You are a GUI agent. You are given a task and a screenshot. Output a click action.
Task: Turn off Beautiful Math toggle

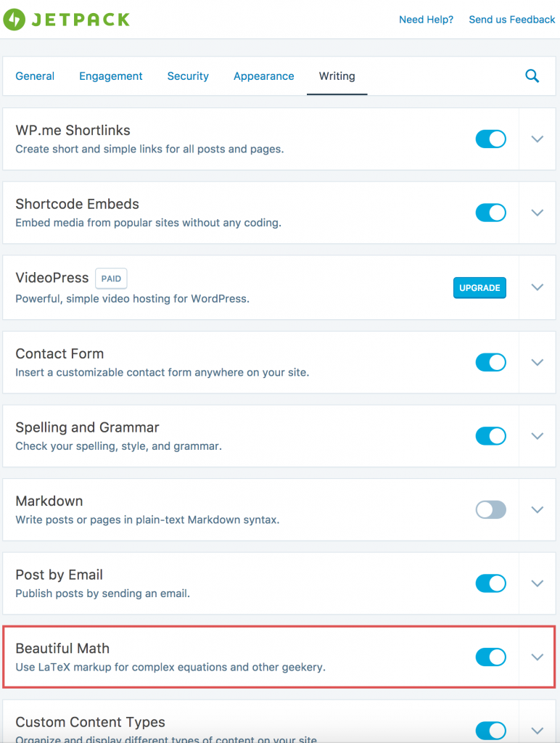pos(490,657)
